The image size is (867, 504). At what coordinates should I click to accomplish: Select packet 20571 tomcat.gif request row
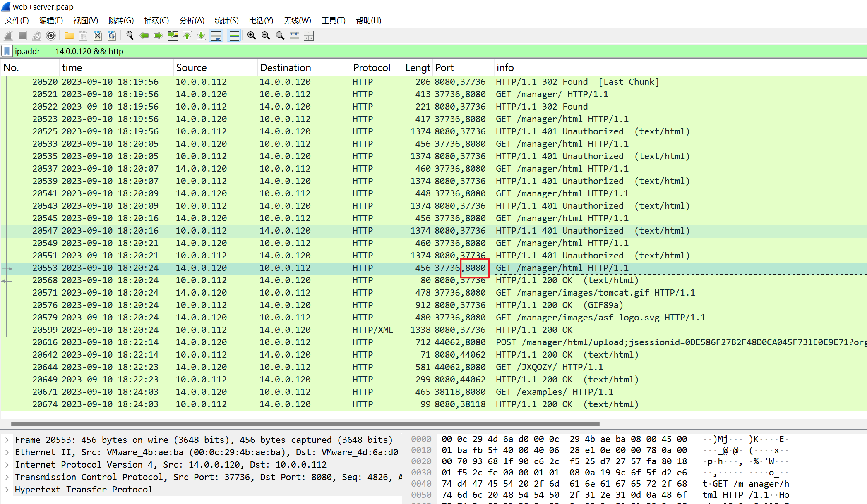click(x=433, y=293)
